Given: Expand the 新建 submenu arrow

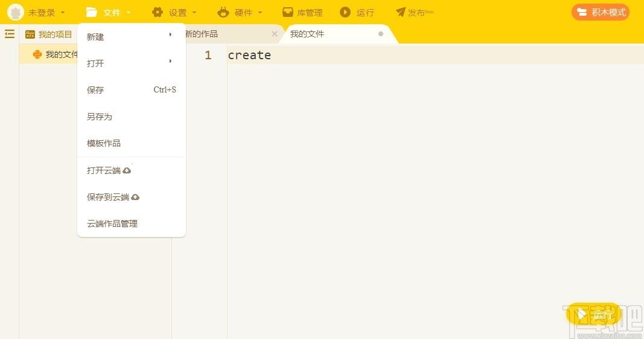Looking at the screenshot, I should [x=170, y=34].
